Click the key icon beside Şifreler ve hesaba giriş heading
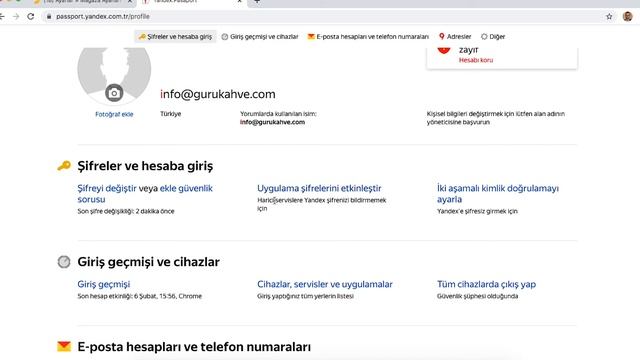Image resolution: width=640 pixels, height=360 pixels. [64, 166]
